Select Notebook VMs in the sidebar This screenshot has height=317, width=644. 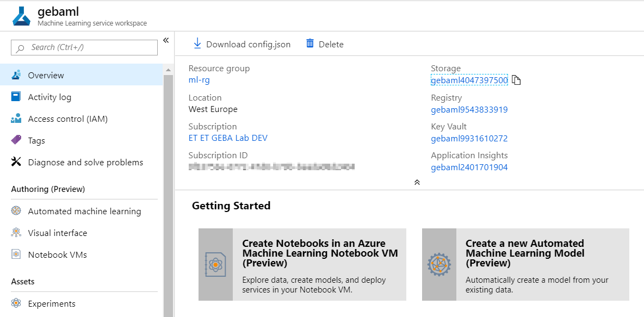coord(57,254)
